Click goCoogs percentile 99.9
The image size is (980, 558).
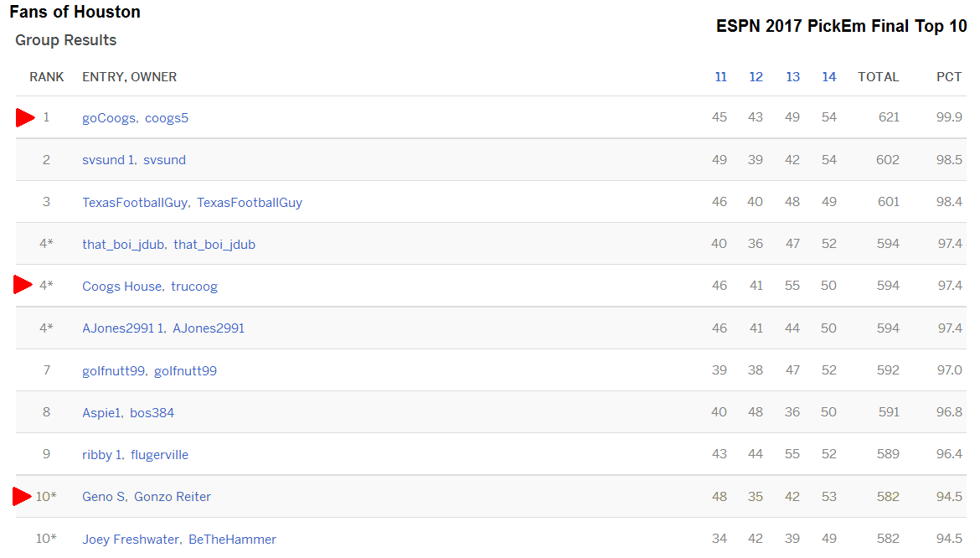[x=949, y=116]
